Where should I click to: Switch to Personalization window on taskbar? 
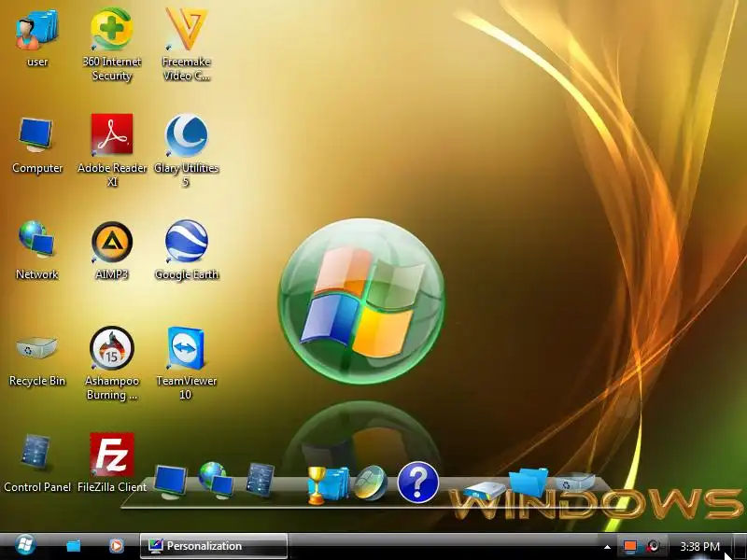coord(214,546)
